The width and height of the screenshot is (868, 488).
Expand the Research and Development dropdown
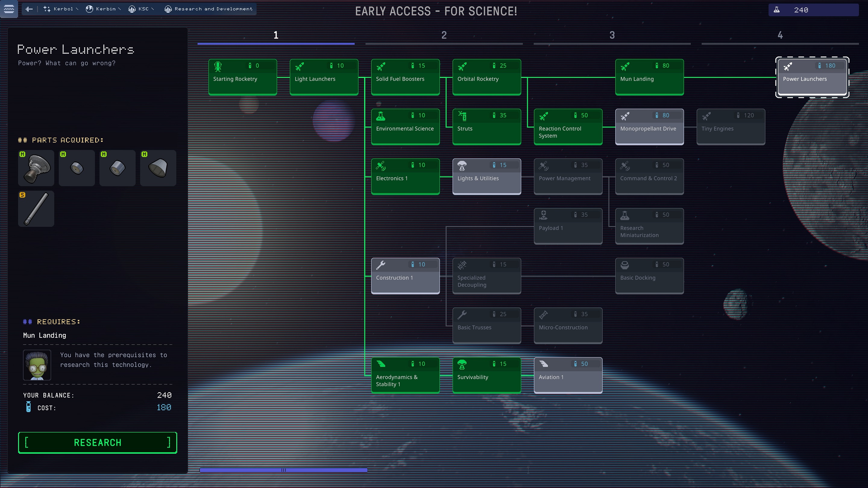point(212,8)
